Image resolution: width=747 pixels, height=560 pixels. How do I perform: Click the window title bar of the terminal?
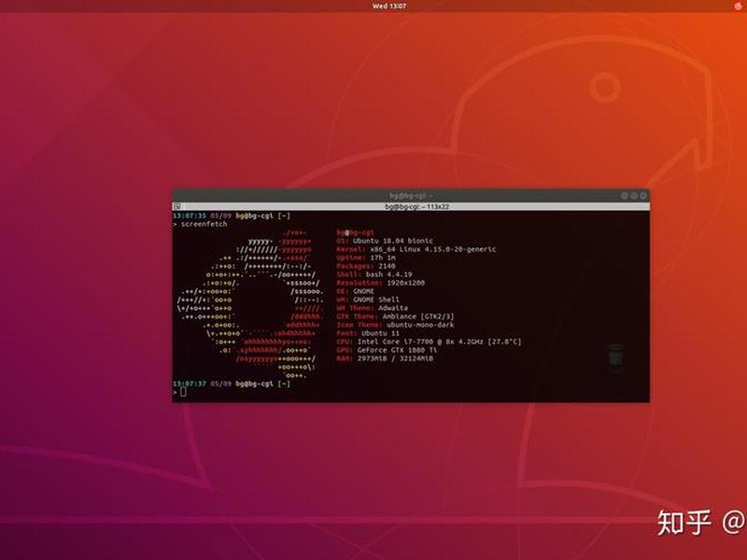(x=411, y=196)
